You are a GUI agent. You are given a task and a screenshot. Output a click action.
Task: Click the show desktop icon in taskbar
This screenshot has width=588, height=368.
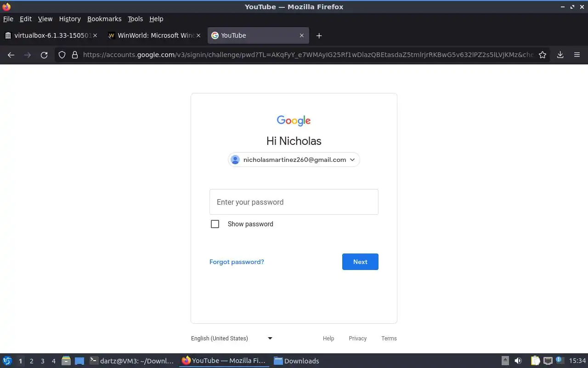tap(79, 361)
